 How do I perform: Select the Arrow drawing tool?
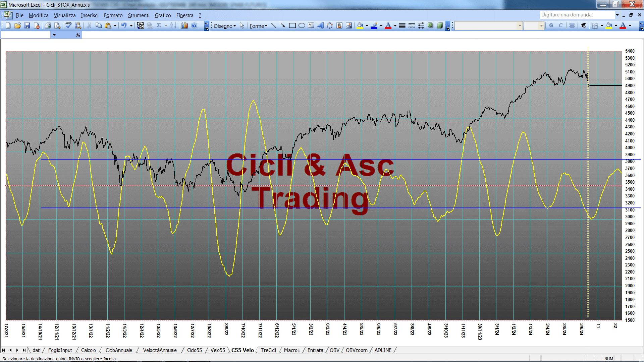(x=283, y=25)
